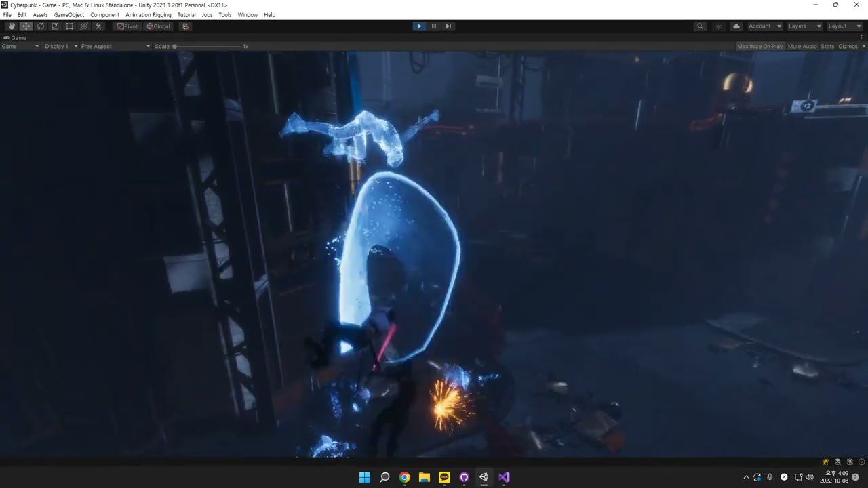
Task: Show hidden system tray icons
Action: coord(746,477)
